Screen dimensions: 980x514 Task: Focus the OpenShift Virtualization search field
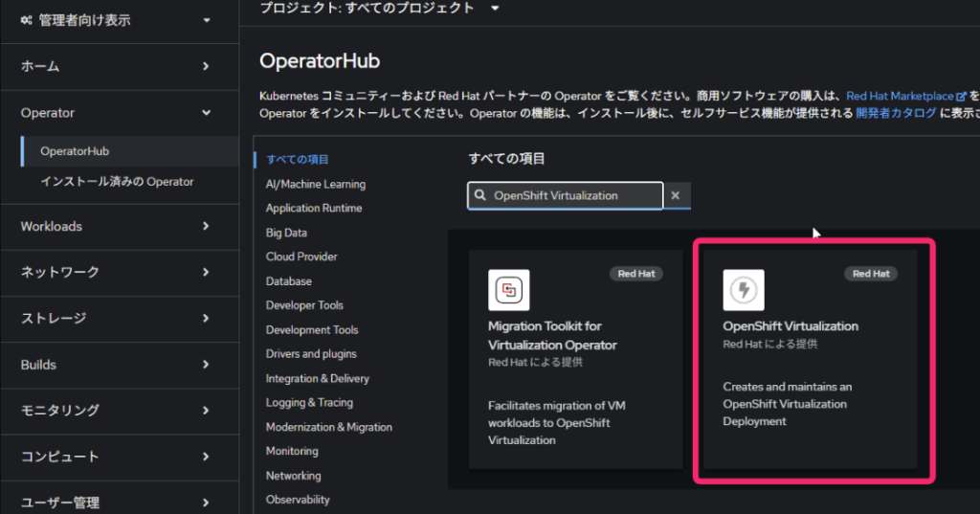pyautogui.click(x=565, y=195)
